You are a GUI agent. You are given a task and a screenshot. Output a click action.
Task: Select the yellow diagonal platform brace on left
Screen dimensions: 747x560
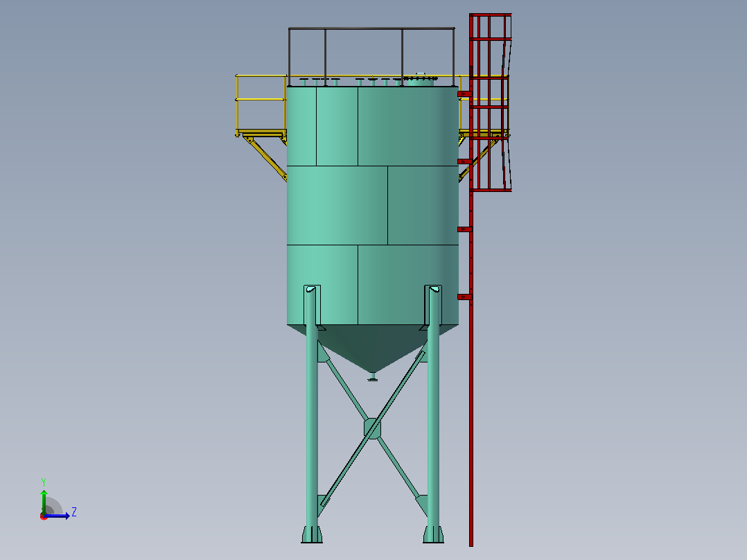[265, 158]
